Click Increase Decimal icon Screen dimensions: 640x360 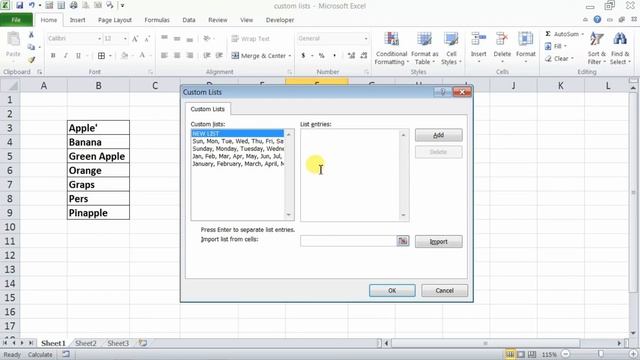[351, 56]
